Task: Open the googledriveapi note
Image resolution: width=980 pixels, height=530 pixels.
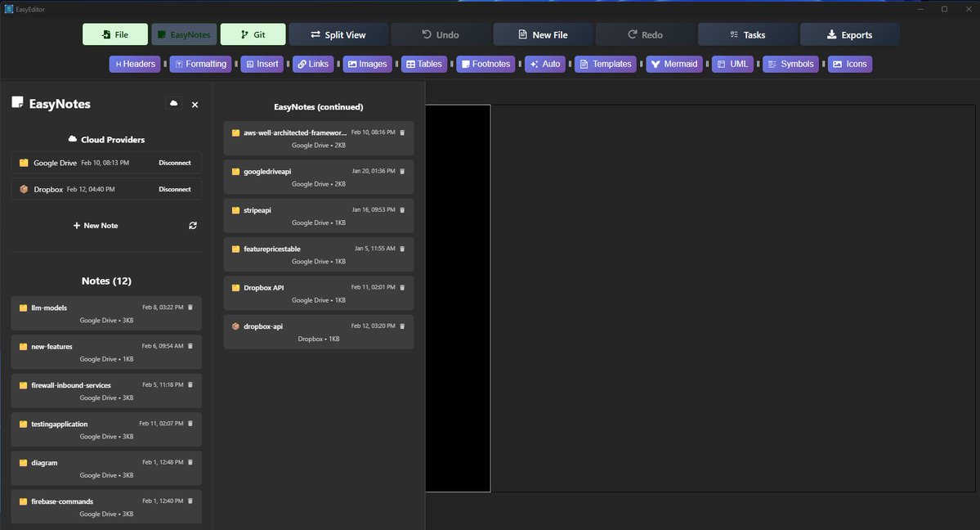Action: coord(319,177)
